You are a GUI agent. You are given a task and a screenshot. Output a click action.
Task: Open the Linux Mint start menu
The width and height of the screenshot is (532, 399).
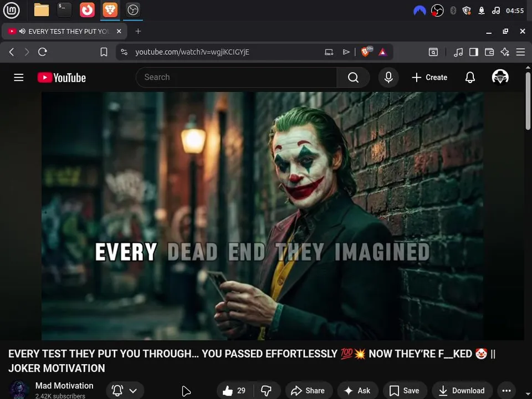(11, 10)
